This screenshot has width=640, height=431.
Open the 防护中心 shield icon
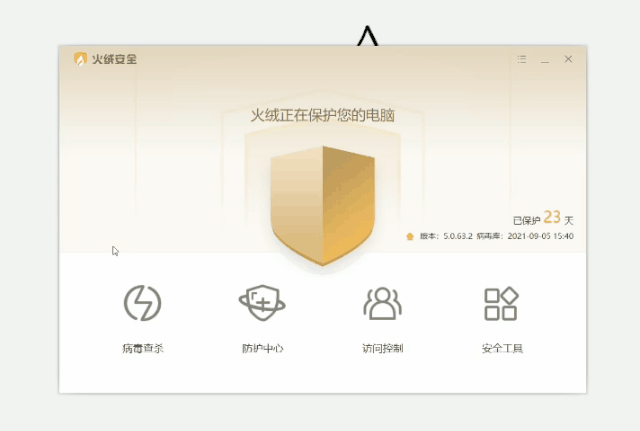point(262,303)
